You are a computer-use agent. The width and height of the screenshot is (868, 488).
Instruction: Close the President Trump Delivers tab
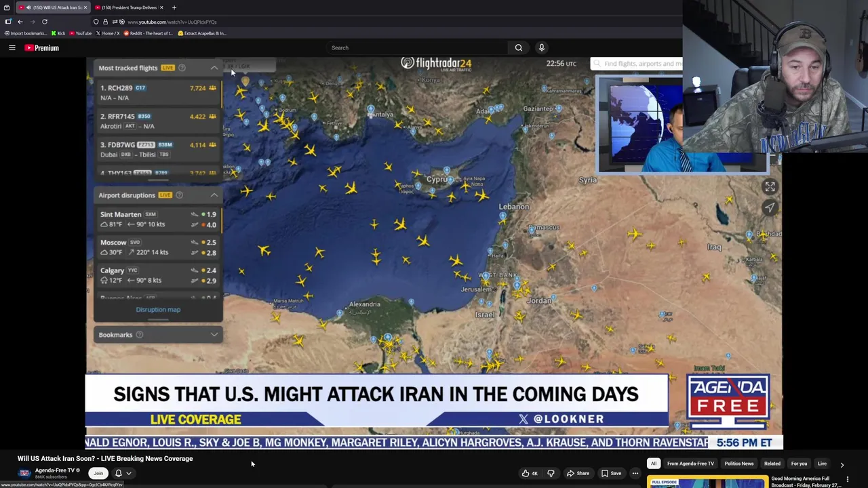click(161, 7)
